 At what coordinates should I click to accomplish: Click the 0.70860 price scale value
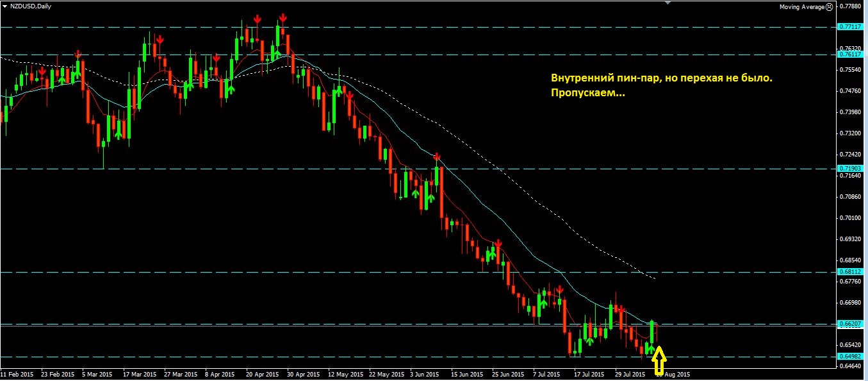pyautogui.click(x=850, y=196)
